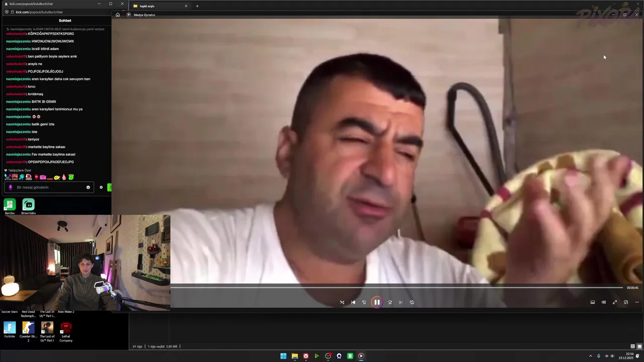The height and width of the screenshot is (362, 644).
Task: Switch File Explorer to details view
Action: click(632, 346)
